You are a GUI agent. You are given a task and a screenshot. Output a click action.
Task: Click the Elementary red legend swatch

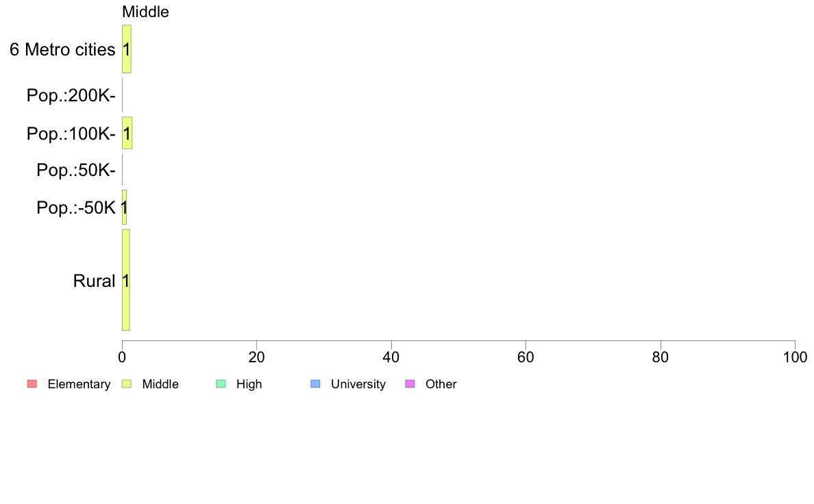pyautogui.click(x=32, y=384)
